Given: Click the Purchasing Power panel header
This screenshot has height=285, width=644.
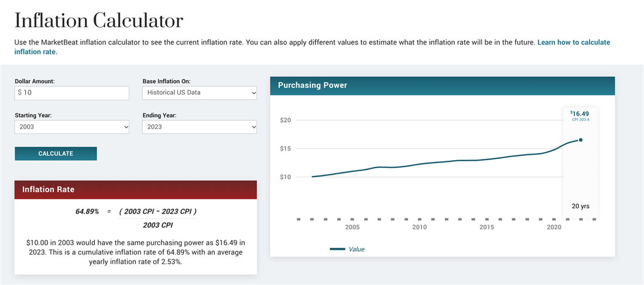Looking at the screenshot, I should [x=442, y=86].
